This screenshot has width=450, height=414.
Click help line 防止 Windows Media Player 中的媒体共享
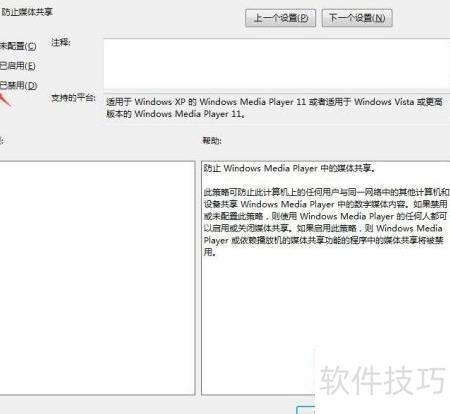click(x=289, y=168)
